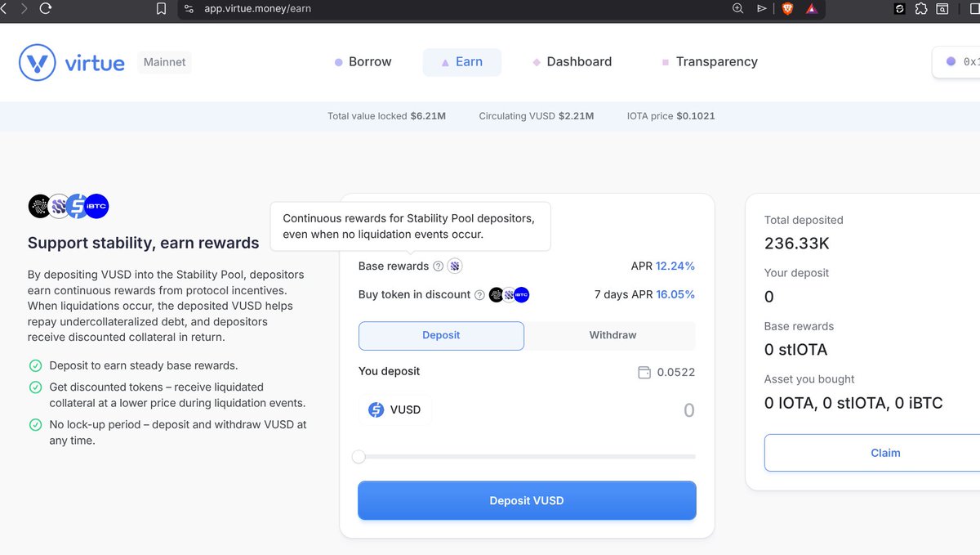This screenshot has width=980, height=555.
Task: Open Brave Rewards triangle icon
Action: (x=812, y=9)
